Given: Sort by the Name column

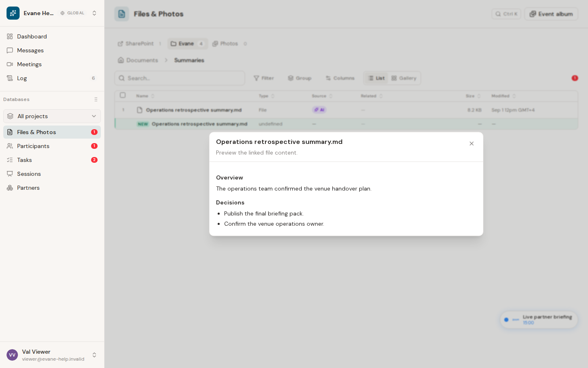Looking at the screenshot, I should click(x=145, y=96).
